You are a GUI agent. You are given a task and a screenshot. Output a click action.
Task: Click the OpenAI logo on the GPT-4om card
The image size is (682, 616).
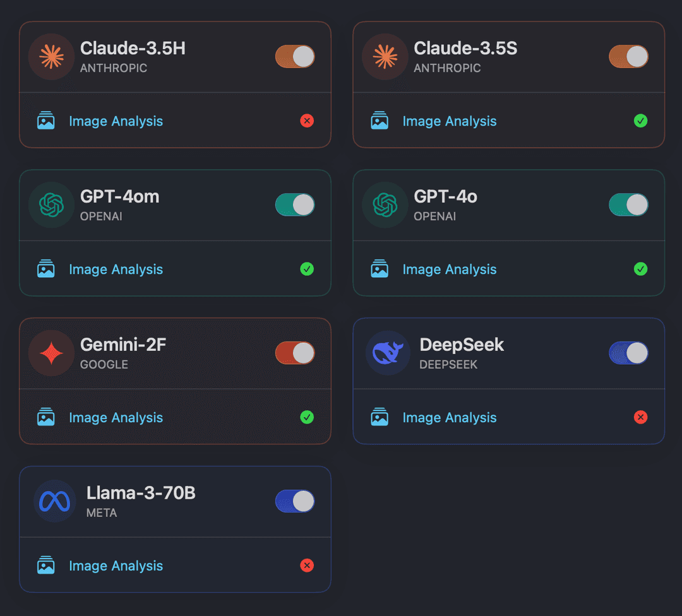(x=51, y=204)
